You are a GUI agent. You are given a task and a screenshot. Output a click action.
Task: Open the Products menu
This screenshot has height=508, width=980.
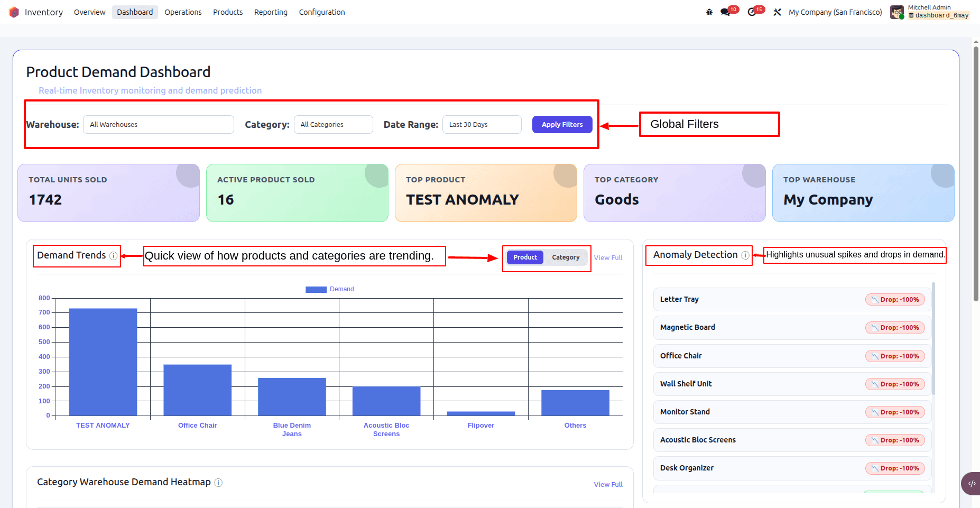pyautogui.click(x=228, y=12)
